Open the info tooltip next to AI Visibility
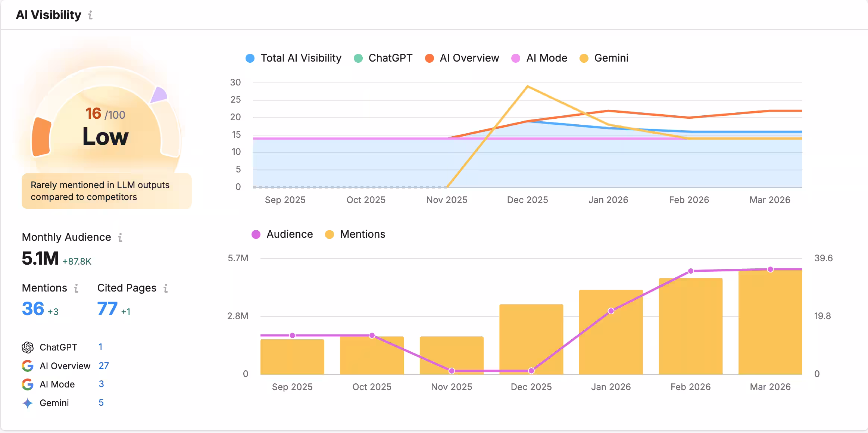 click(90, 15)
